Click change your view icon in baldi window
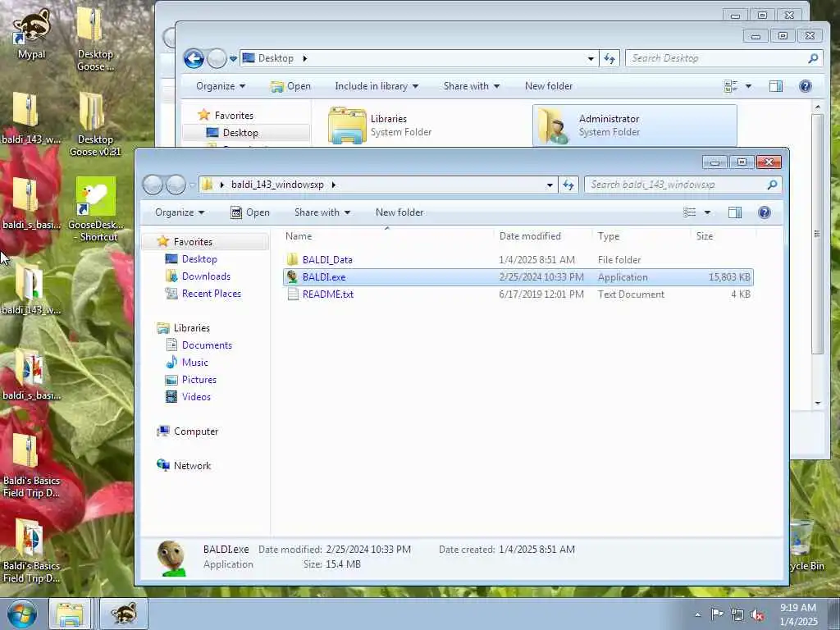Image resolution: width=840 pixels, height=630 pixels. 689,212
